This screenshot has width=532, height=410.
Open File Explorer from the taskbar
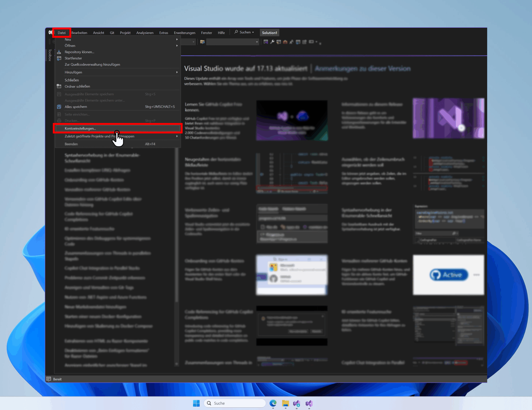[x=286, y=403]
